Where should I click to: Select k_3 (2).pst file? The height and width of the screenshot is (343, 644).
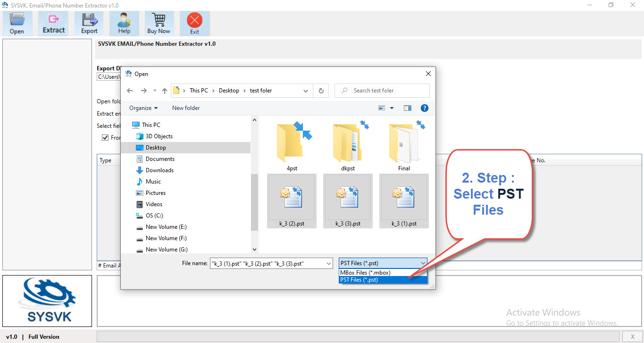(x=292, y=201)
